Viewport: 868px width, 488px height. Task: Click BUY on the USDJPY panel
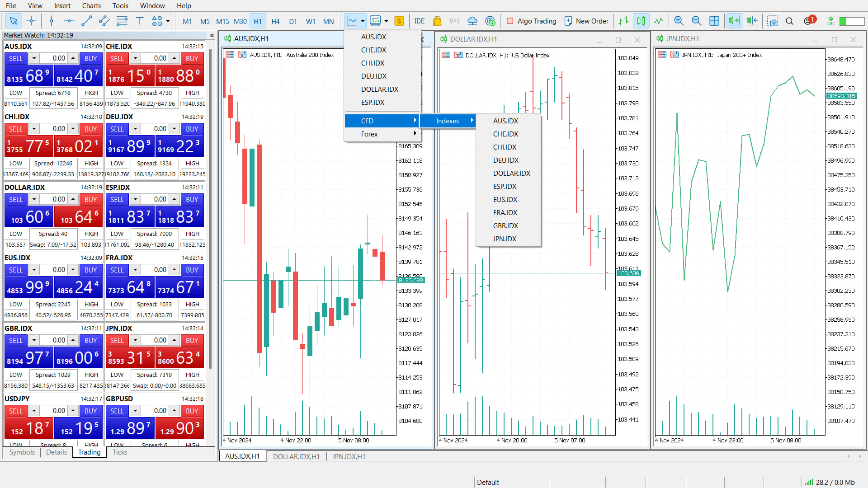(90, 411)
